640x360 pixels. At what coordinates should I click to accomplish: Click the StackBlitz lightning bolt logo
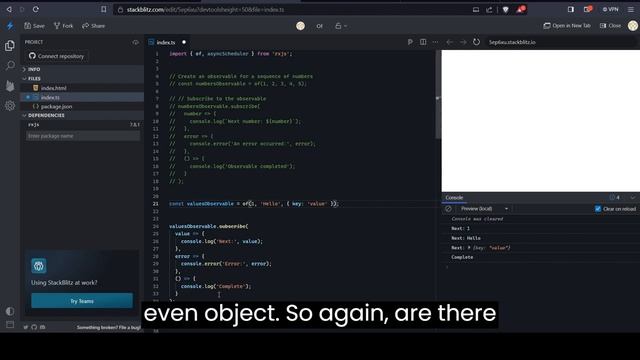[x=10, y=26]
